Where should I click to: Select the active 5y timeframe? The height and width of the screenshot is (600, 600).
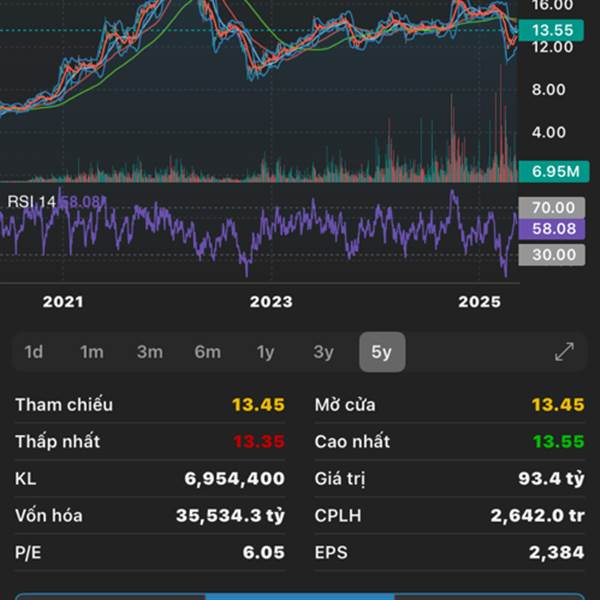click(382, 352)
